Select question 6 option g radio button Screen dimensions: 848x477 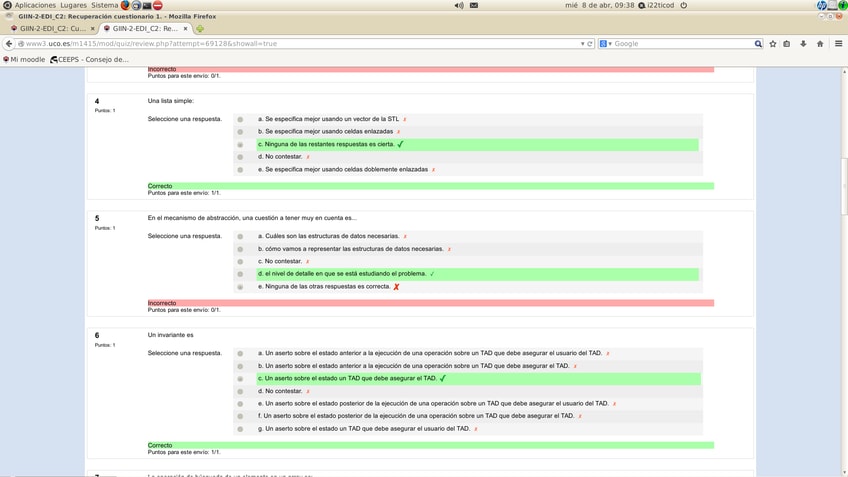[240, 429]
